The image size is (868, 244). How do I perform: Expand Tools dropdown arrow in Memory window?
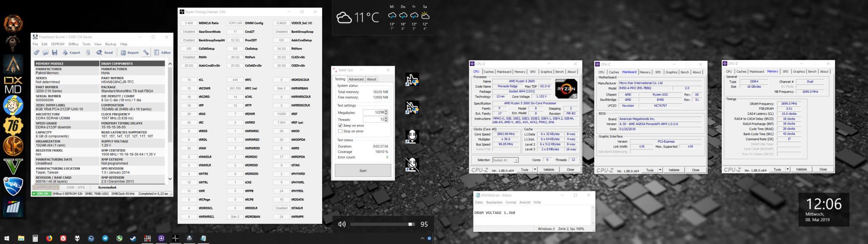tap(788, 169)
